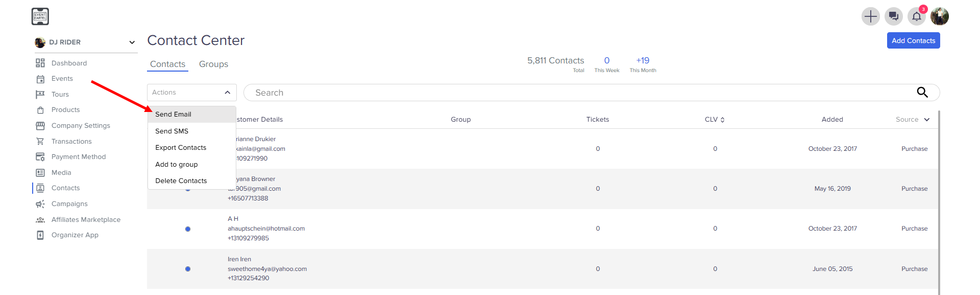Click the Payment Method card icon
Image resolution: width=980 pixels, height=295 pixels.
coord(40,157)
